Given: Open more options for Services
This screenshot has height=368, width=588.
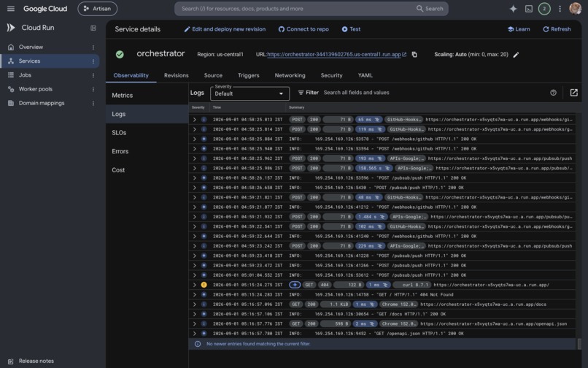Looking at the screenshot, I should (x=93, y=61).
